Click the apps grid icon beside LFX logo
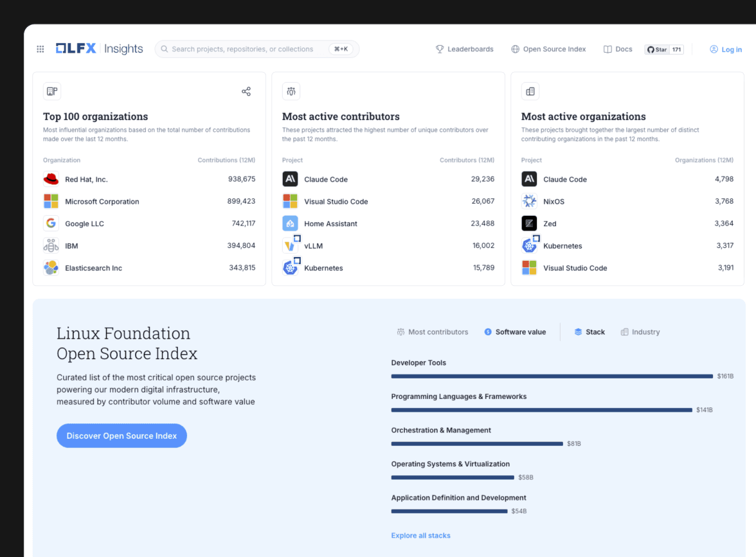 pos(40,49)
